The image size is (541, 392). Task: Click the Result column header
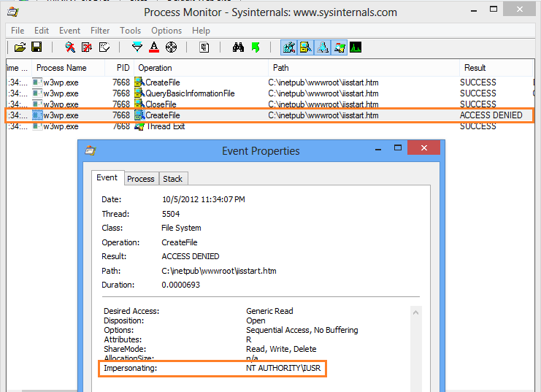pos(496,68)
